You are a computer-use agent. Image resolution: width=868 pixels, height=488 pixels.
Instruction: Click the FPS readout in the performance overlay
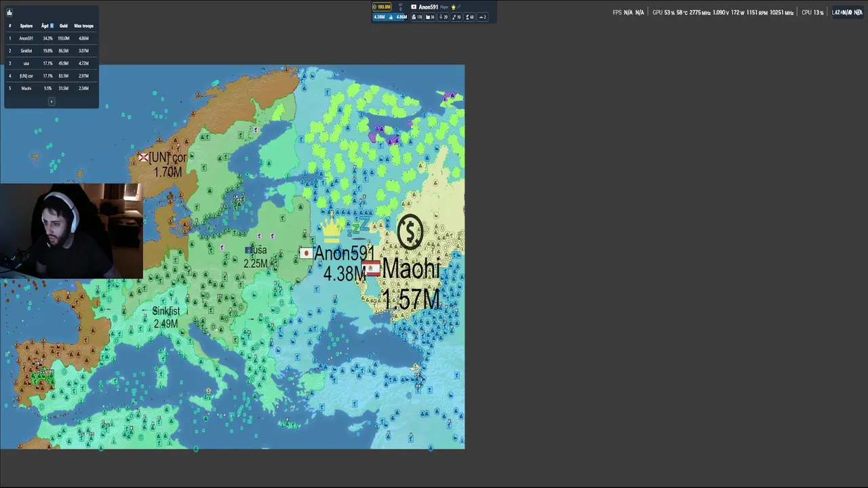pos(628,12)
